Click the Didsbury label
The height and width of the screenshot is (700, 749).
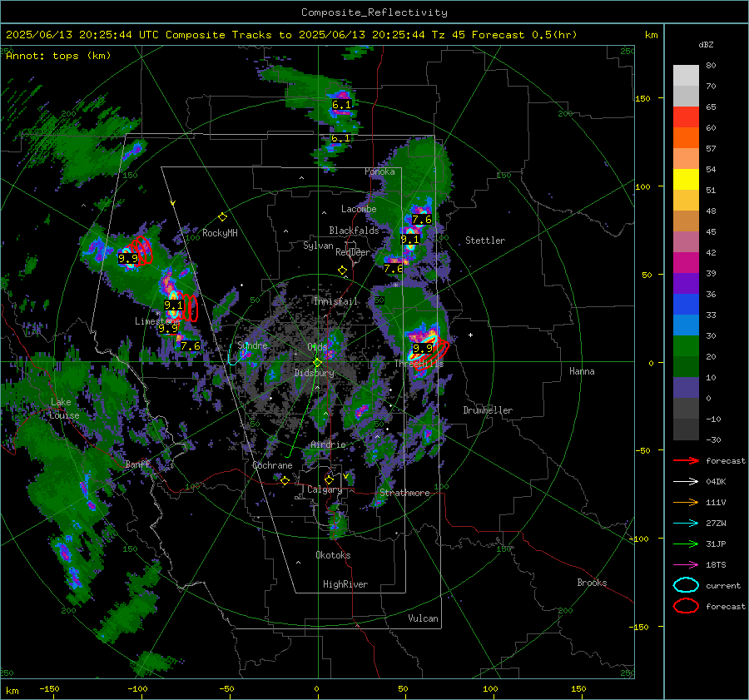tap(314, 373)
